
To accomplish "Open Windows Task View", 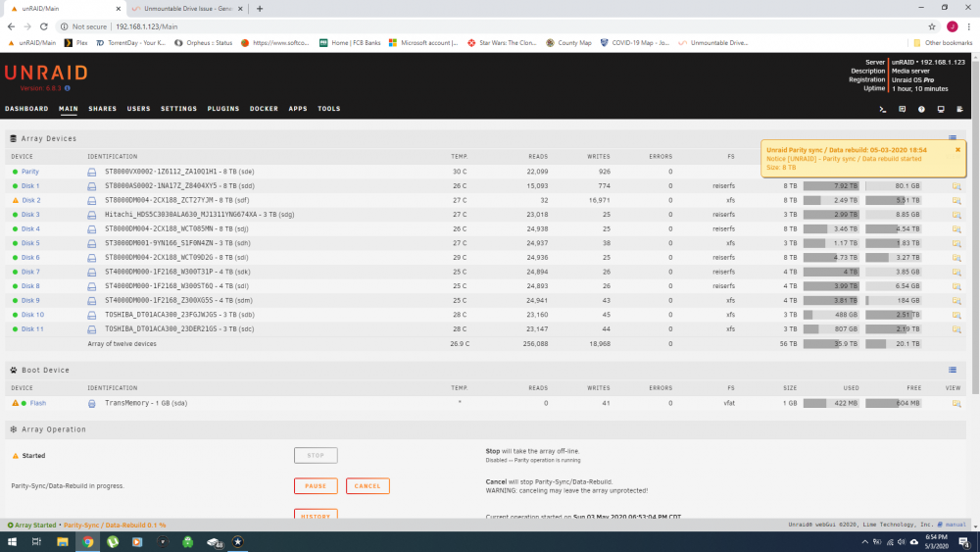I will point(36,542).
